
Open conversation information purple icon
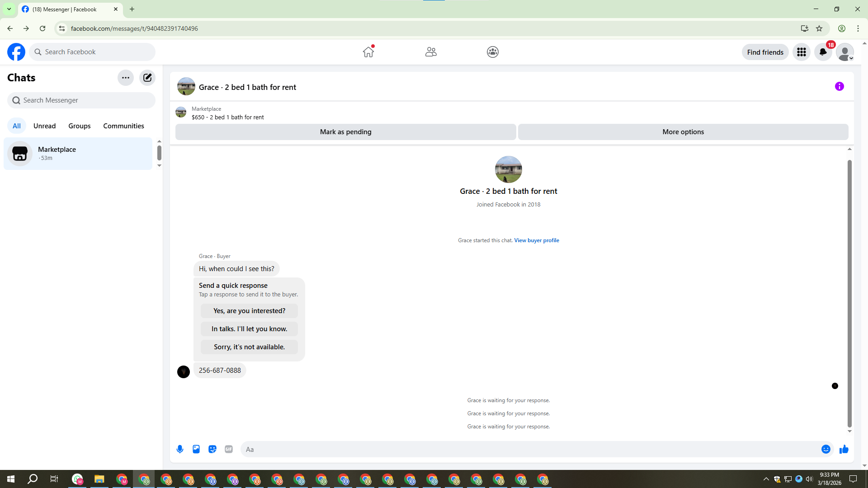(x=839, y=86)
